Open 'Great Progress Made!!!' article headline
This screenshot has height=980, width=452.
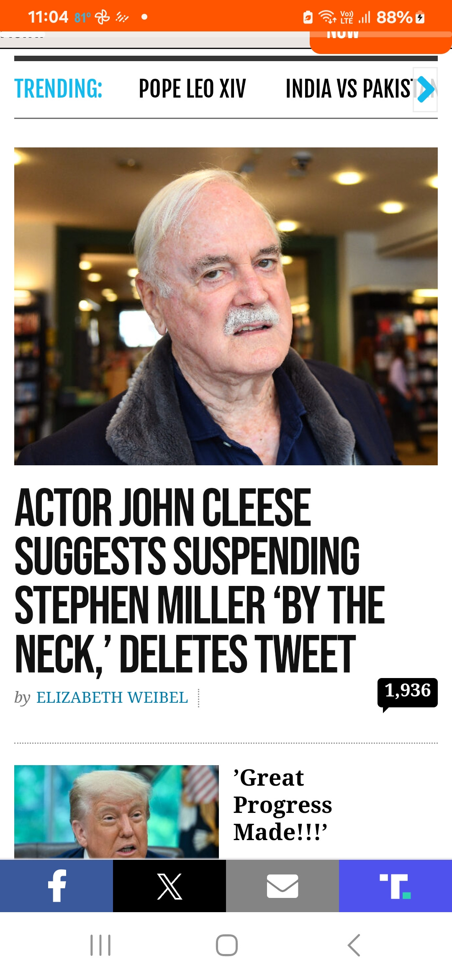[282, 805]
